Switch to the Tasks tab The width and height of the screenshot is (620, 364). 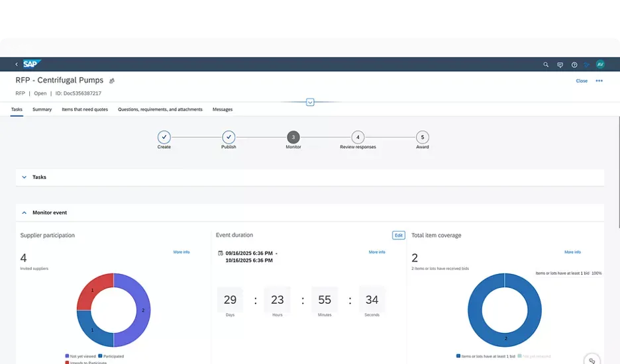17,109
